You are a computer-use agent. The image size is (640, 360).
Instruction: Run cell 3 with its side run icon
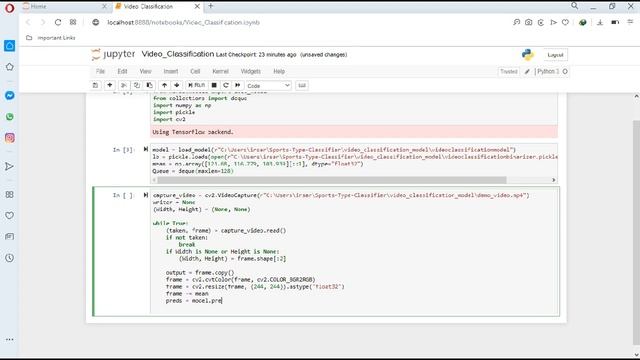[145, 149]
